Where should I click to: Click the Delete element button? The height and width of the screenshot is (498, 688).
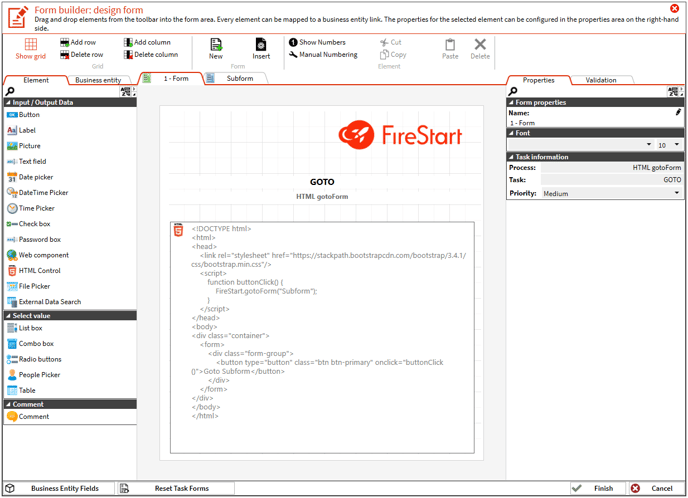480,48
